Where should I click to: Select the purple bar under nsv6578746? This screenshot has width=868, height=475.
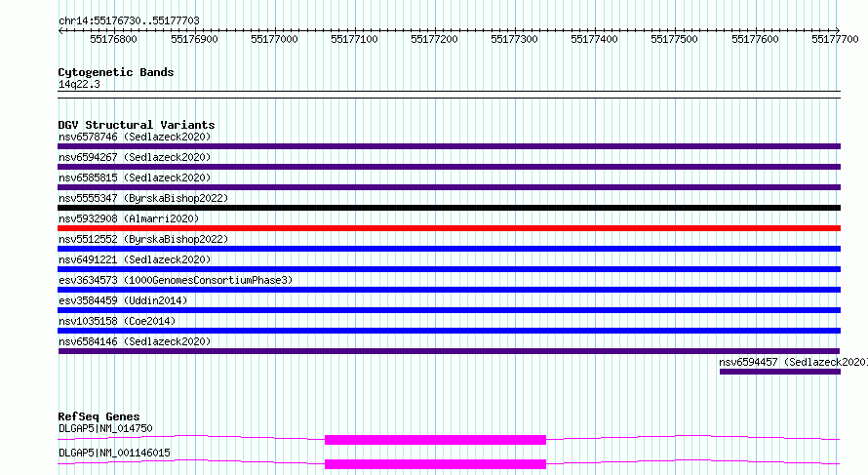(x=449, y=146)
